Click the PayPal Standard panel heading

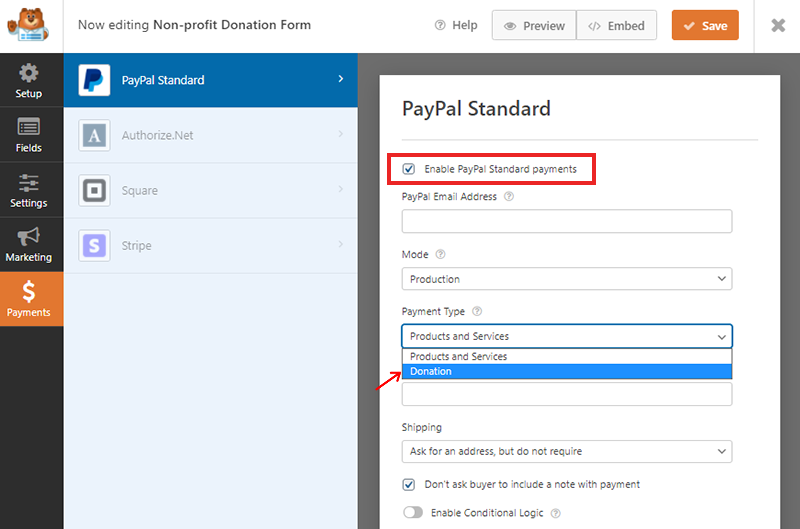(476, 109)
